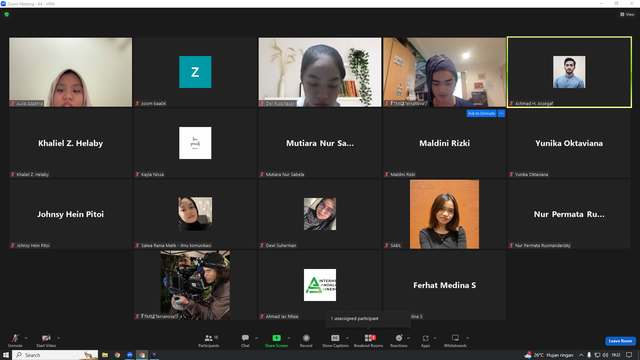Open audio options arrow next to Unmute

pos(26,338)
